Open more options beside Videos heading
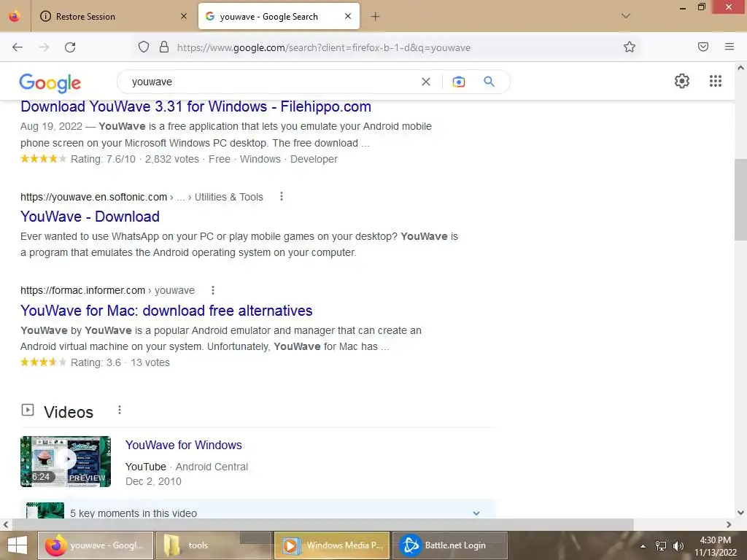The image size is (747, 560). 120,410
